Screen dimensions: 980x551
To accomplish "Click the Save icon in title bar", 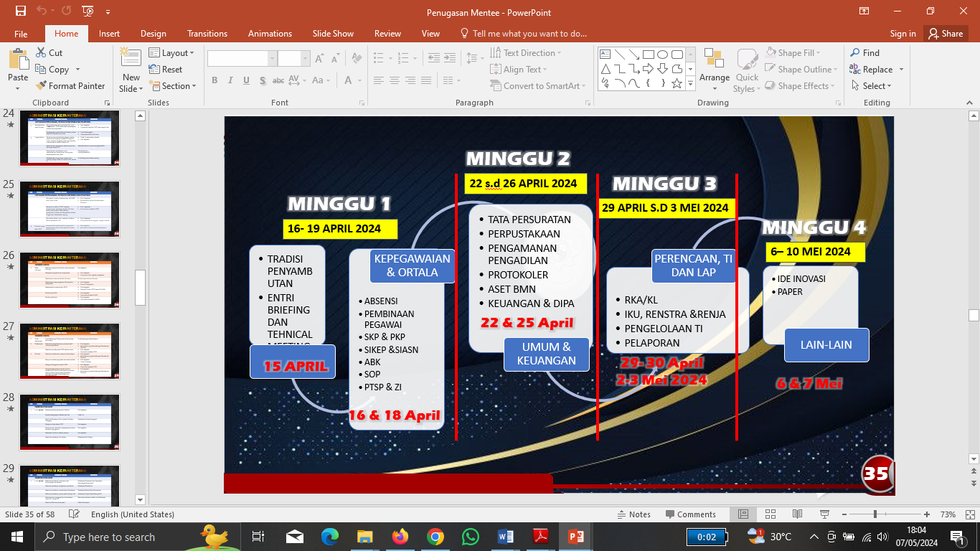I will (x=20, y=11).
